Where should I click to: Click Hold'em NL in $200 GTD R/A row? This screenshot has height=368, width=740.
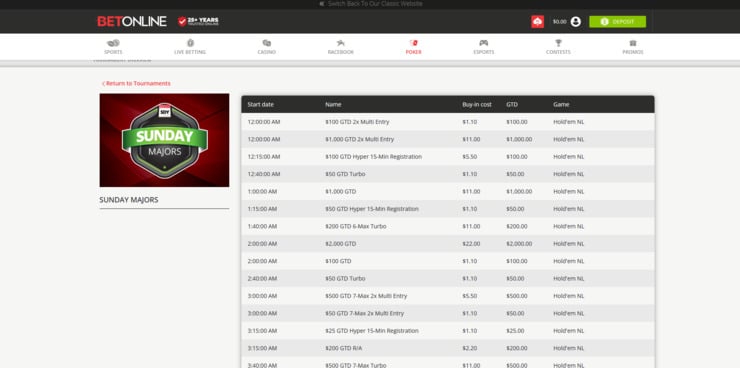coord(568,348)
